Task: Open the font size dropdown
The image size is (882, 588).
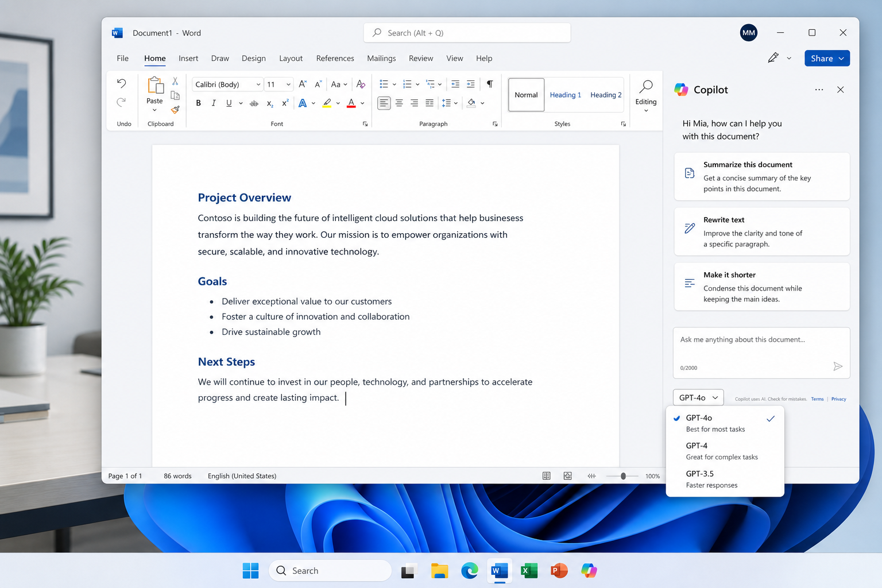Action: 288,84
